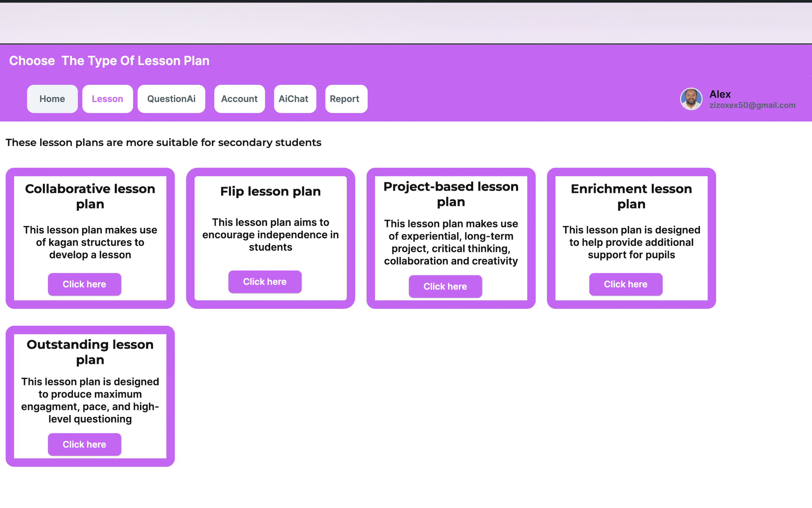Select the Flip lesson plan card title
This screenshot has height=508, width=812.
coord(270,191)
